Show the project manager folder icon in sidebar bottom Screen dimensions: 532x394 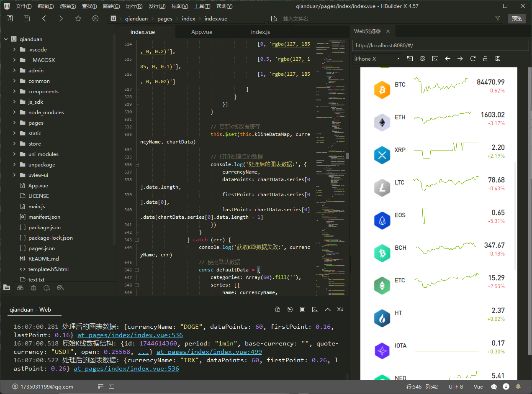(7, 287)
